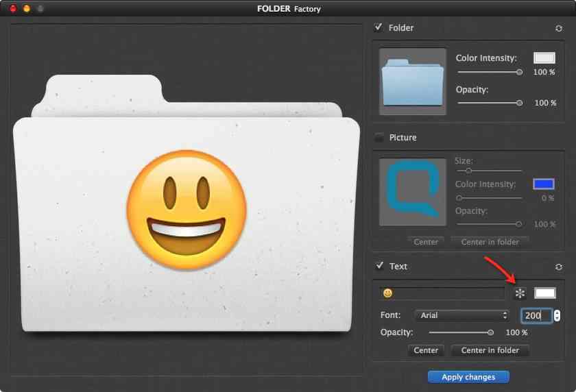Click the Folder Opacity slider knob
576x392 pixels.
(520, 103)
